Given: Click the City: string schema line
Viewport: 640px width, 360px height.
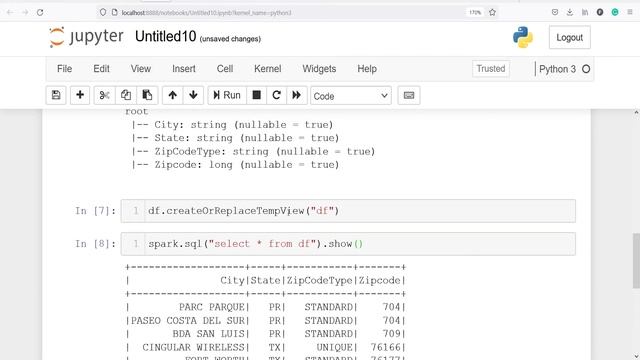Looking at the screenshot, I should (232, 125).
